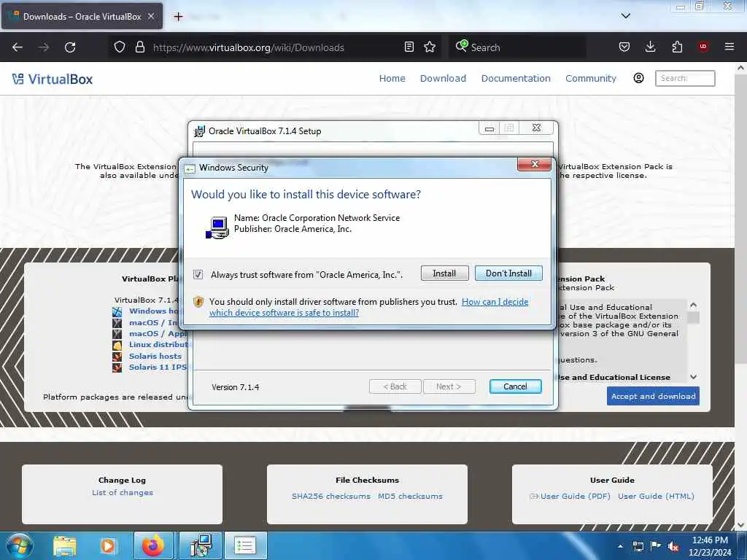Close the Downloads – Oracle VirtualBox tab

(x=151, y=16)
